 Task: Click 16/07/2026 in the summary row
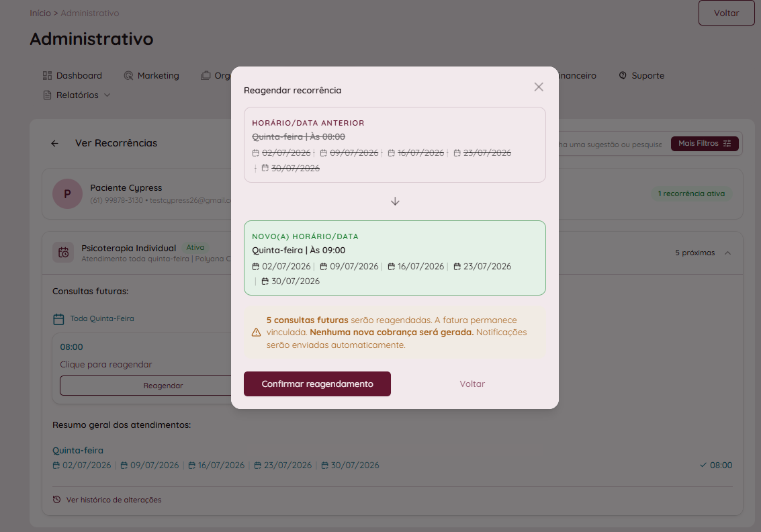[221, 465]
